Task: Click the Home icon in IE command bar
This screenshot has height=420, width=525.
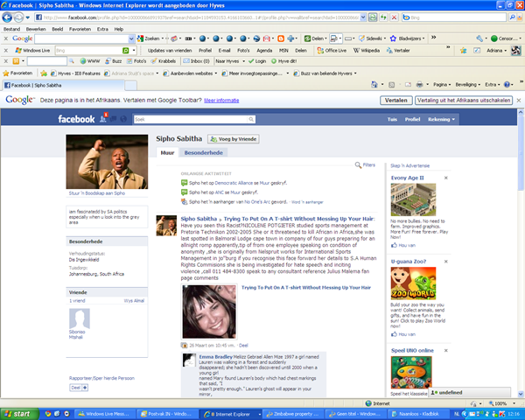Action: pyautogui.click(x=374, y=85)
